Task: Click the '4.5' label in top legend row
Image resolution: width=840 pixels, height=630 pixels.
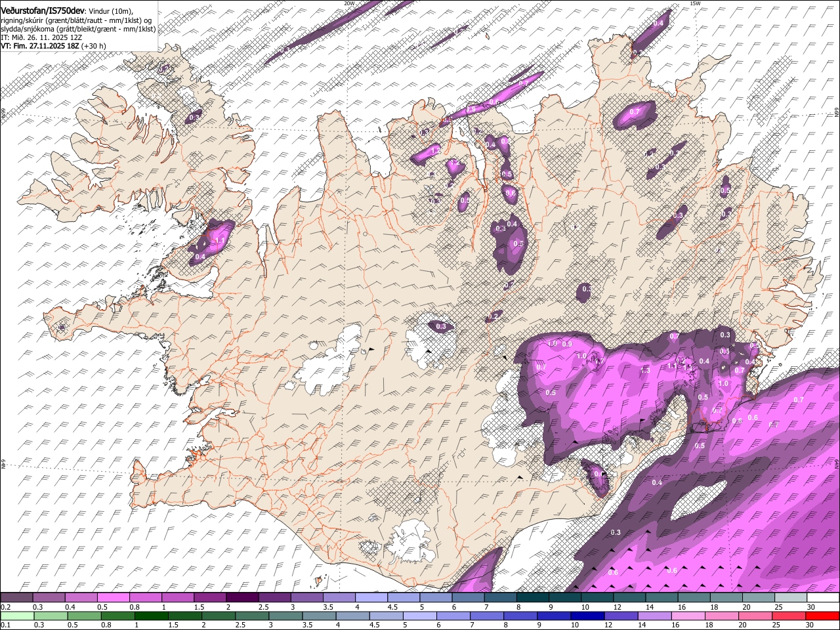Action: coord(392,607)
